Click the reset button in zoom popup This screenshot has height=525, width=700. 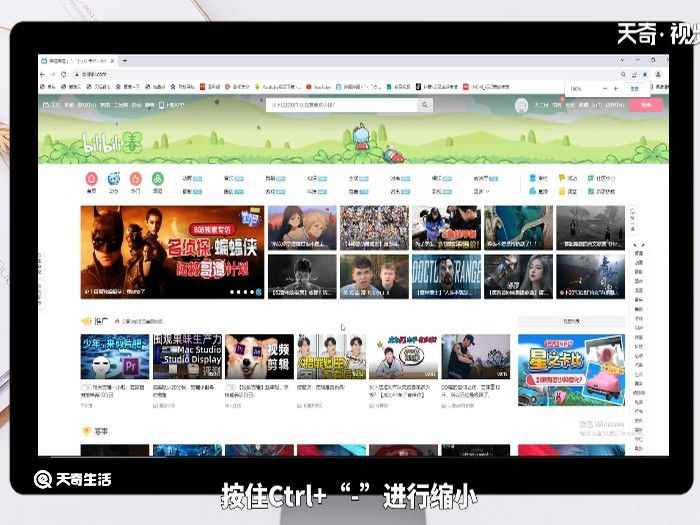point(634,89)
